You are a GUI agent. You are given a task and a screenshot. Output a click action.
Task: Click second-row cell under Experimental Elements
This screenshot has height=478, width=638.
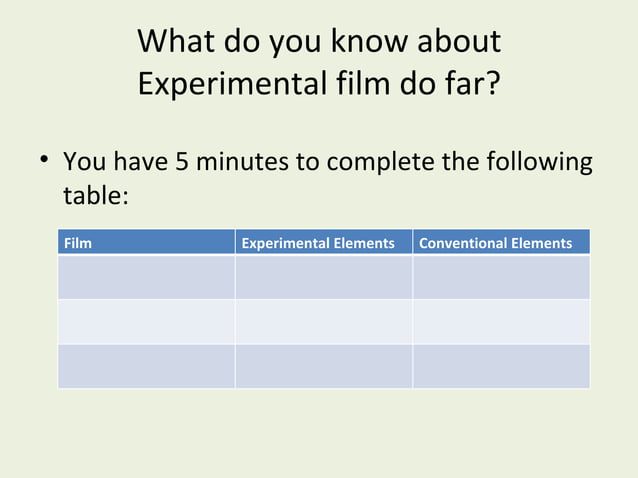click(x=323, y=321)
